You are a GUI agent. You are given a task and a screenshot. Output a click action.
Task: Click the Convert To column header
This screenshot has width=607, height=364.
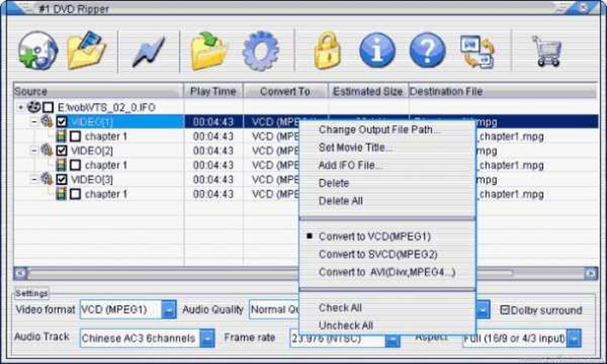click(x=285, y=91)
